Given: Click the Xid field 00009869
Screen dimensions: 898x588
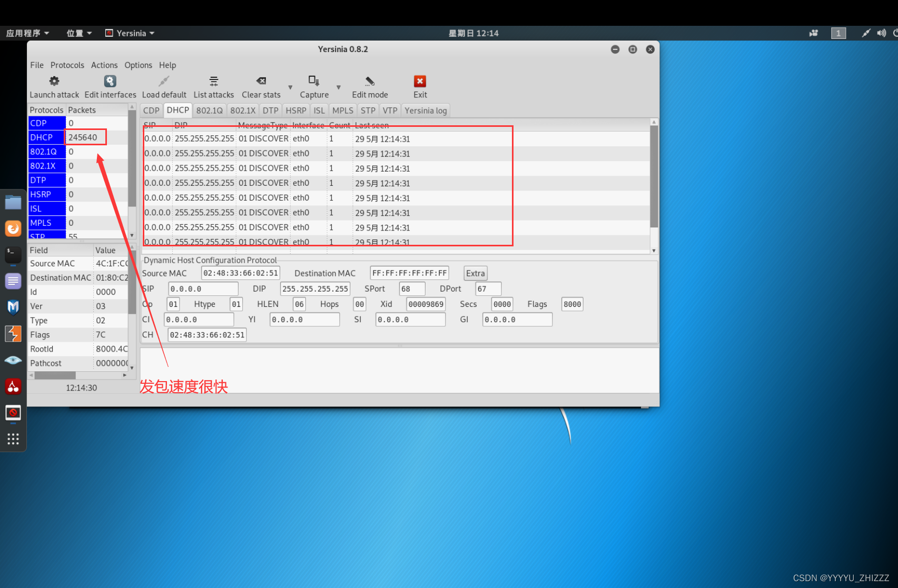Looking at the screenshot, I should coord(426,304).
